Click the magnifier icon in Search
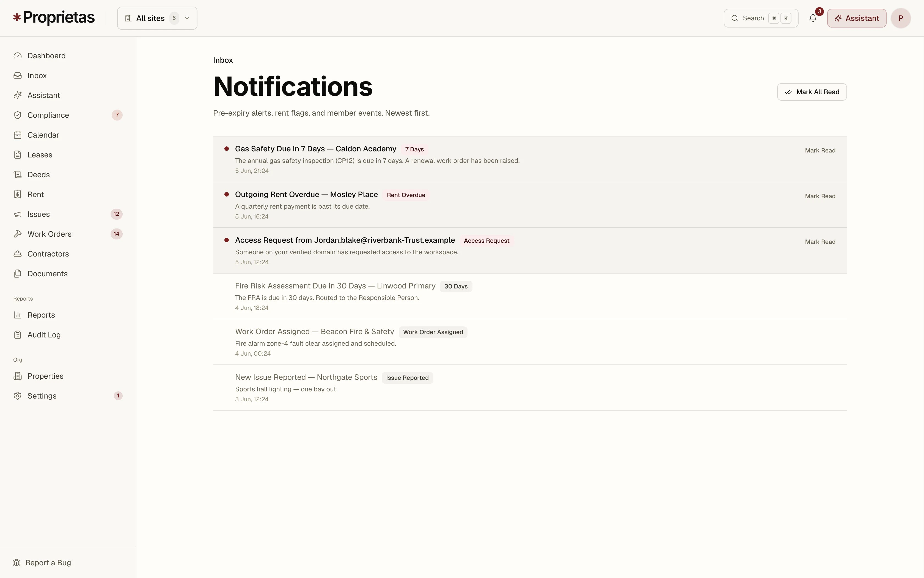This screenshot has height=578, width=924. tap(735, 18)
